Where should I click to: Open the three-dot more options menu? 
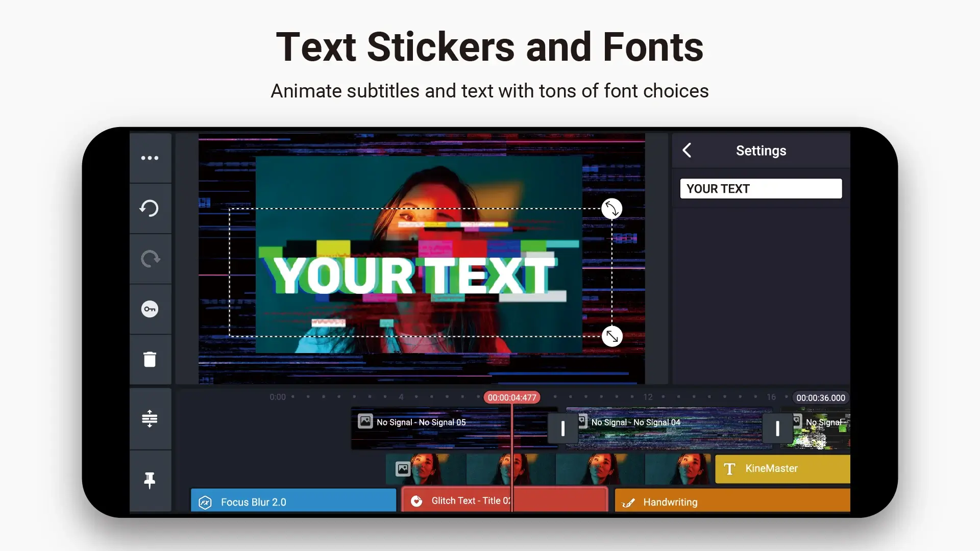click(150, 158)
